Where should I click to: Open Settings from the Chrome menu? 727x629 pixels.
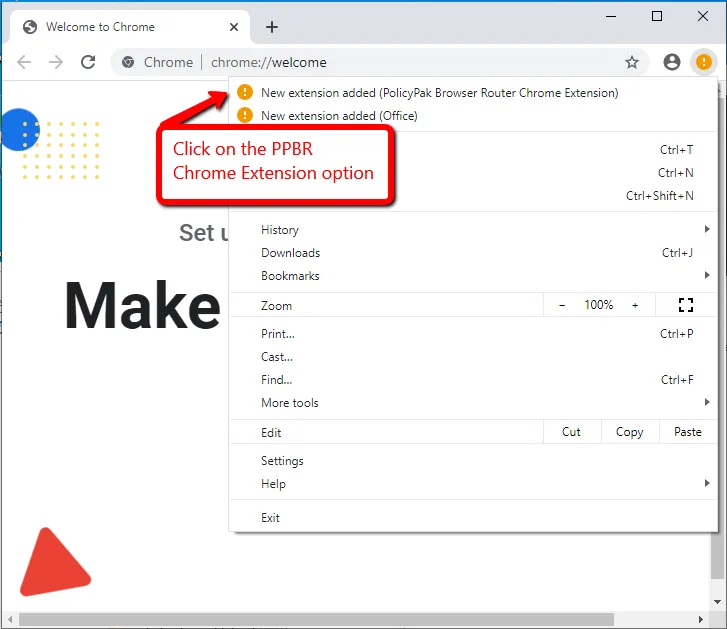coord(282,461)
